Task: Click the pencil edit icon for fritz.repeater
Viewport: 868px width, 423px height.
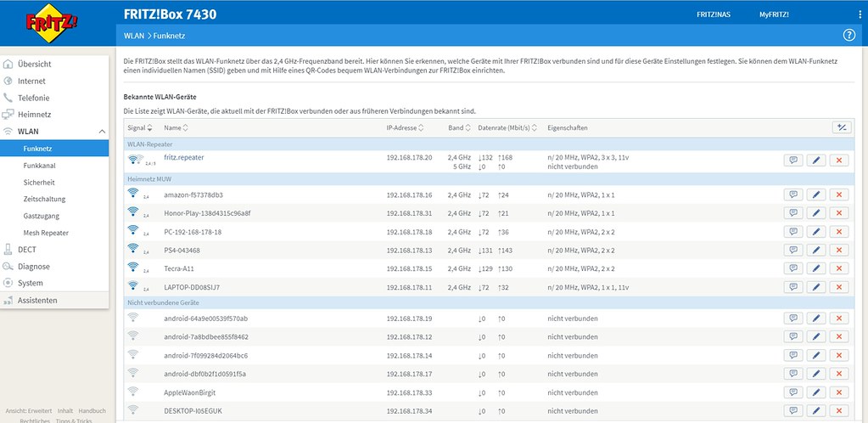Action: coord(815,160)
